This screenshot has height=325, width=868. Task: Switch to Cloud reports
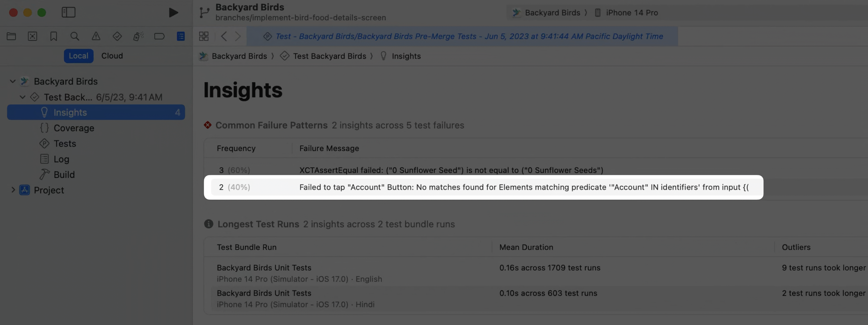pos(112,56)
